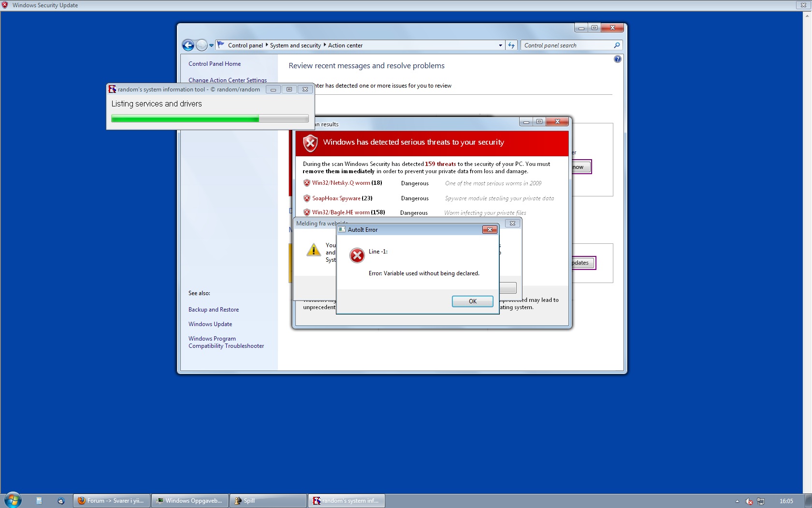Close the scan results window
812x508 pixels.
tap(557, 121)
